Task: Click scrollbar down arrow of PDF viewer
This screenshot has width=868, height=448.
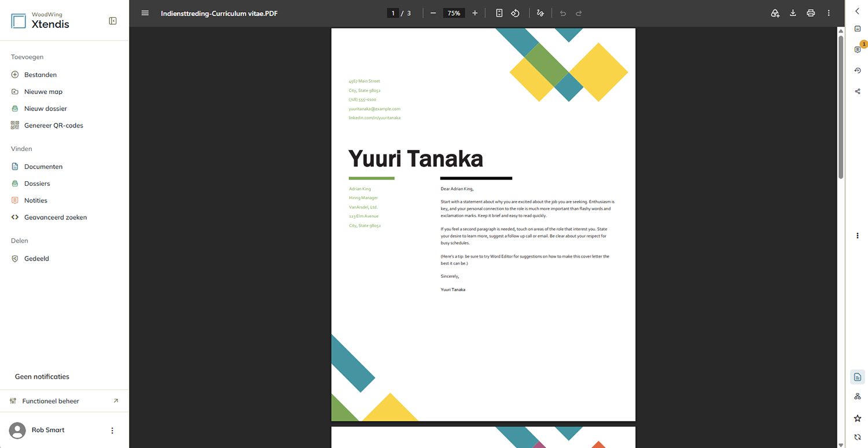Action: 841,444
